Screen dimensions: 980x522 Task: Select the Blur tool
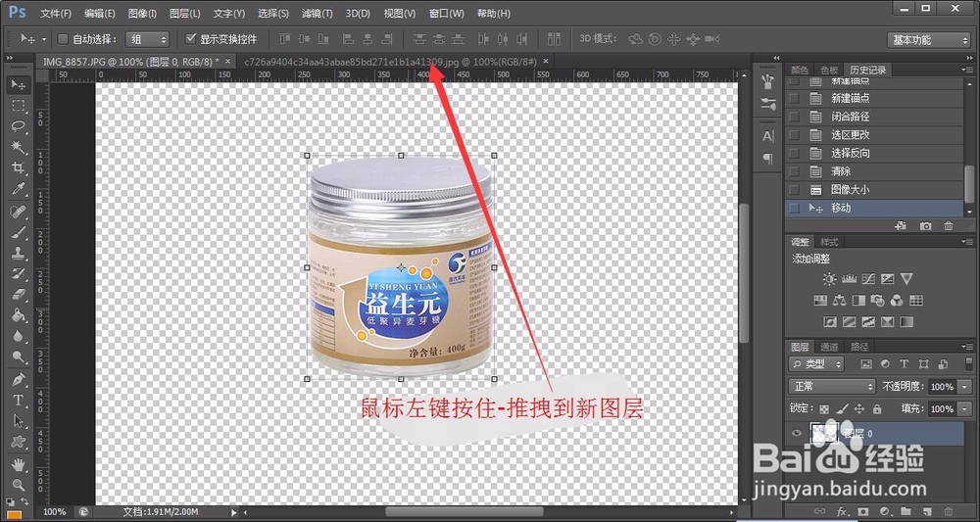pos(18,336)
